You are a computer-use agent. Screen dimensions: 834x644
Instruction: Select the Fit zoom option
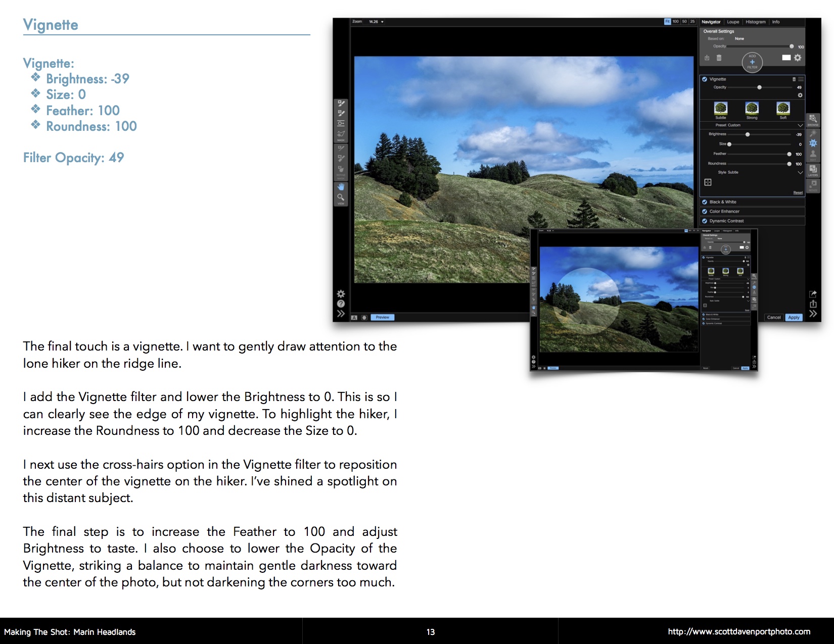point(667,22)
